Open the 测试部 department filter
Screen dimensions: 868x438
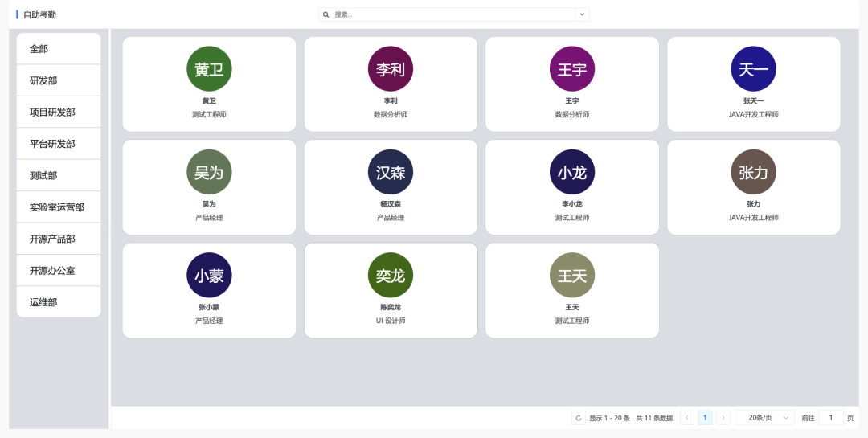[59, 175]
